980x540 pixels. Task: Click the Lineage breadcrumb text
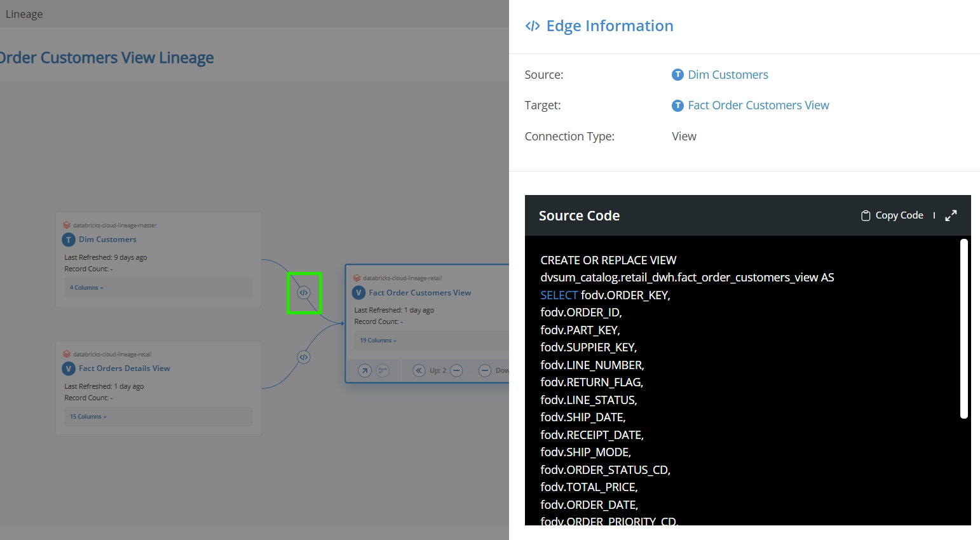tap(24, 14)
